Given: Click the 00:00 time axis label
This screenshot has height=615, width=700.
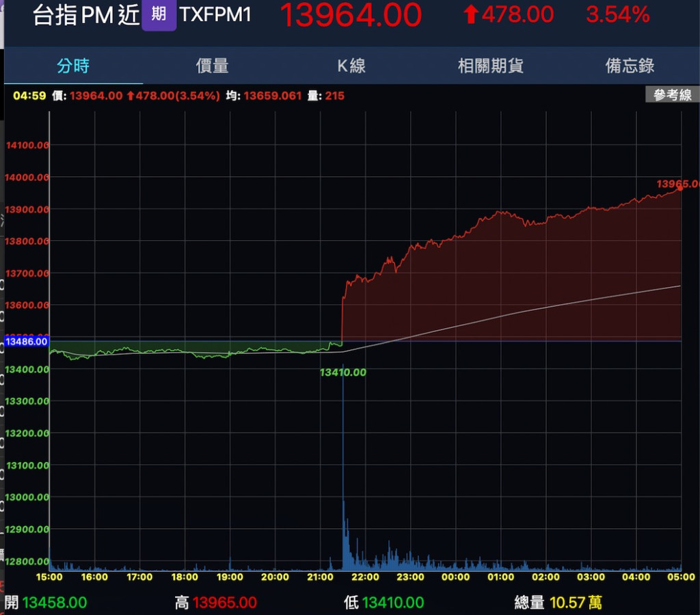Looking at the screenshot, I should tap(455, 577).
